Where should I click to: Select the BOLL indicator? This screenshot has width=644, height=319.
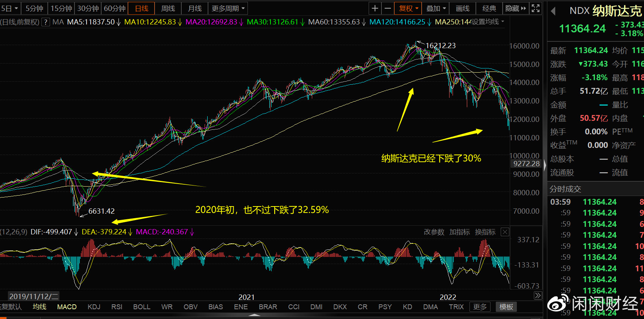click(142, 307)
